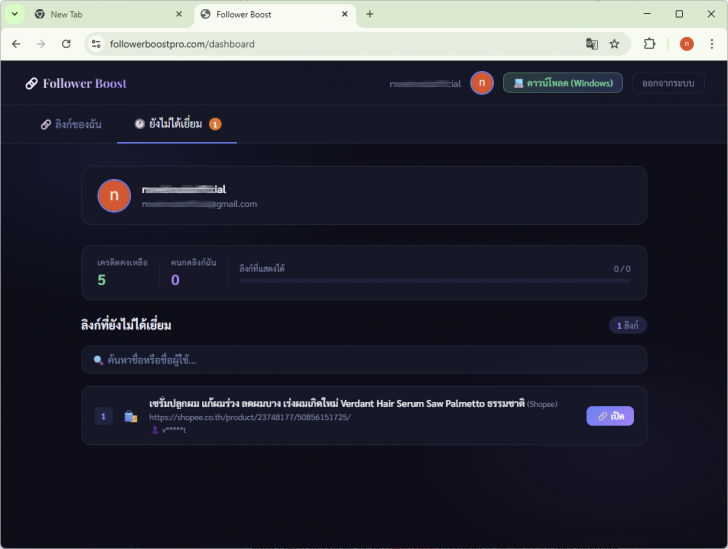Click the browser back arrow
The height and width of the screenshot is (549, 728).
click(16, 44)
